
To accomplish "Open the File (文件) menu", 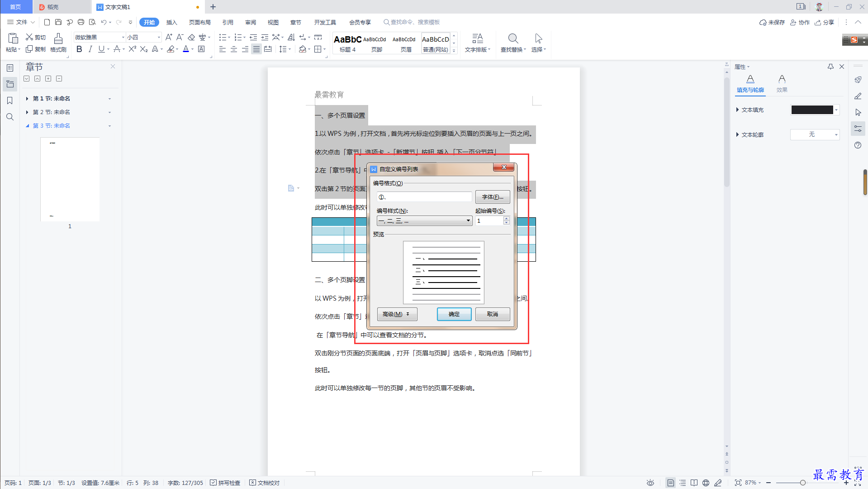I will [21, 22].
